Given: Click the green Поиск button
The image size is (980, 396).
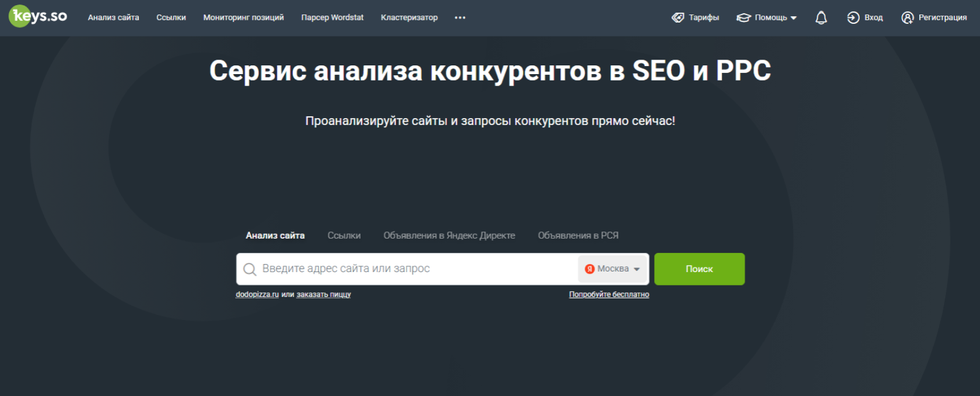Looking at the screenshot, I should tap(699, 269).
